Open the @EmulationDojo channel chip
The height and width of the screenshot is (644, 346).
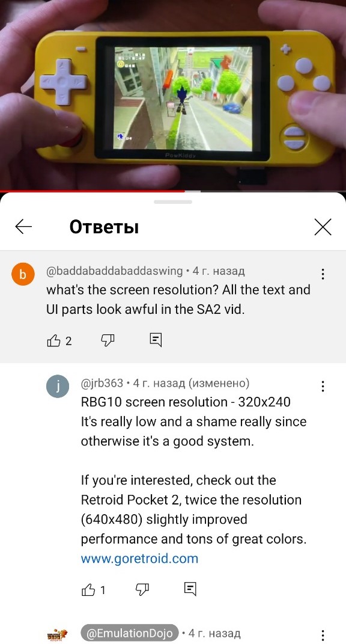pos(130,633)
